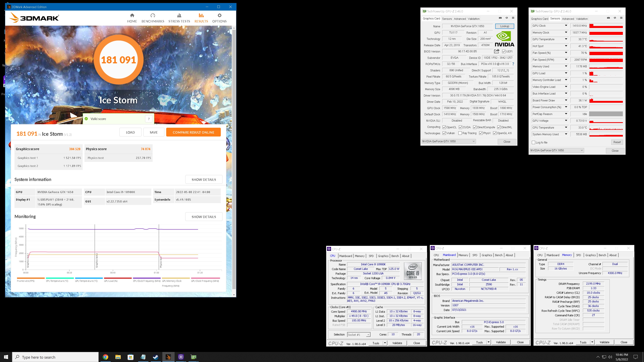Open Mainboard tab in CPU-Z CPU window

point(345,256)
